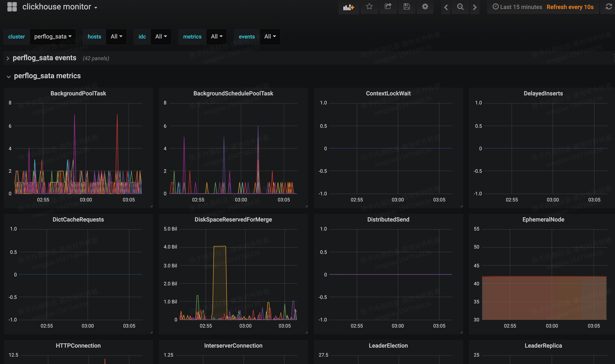The width and height of the screenshot is (615, 364).
Task: Collapse the perflog_sata metrics row
Action: [47, 76]
